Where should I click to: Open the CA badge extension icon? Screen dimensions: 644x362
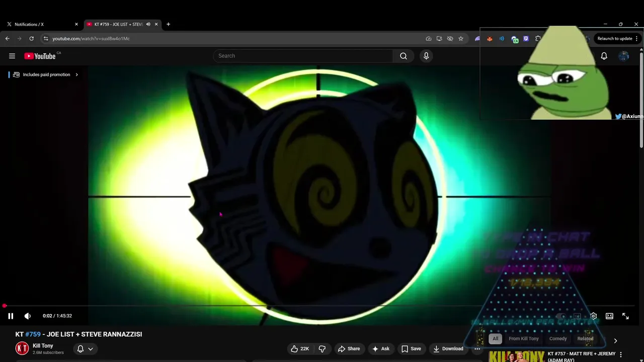click(x=514, y=39)
